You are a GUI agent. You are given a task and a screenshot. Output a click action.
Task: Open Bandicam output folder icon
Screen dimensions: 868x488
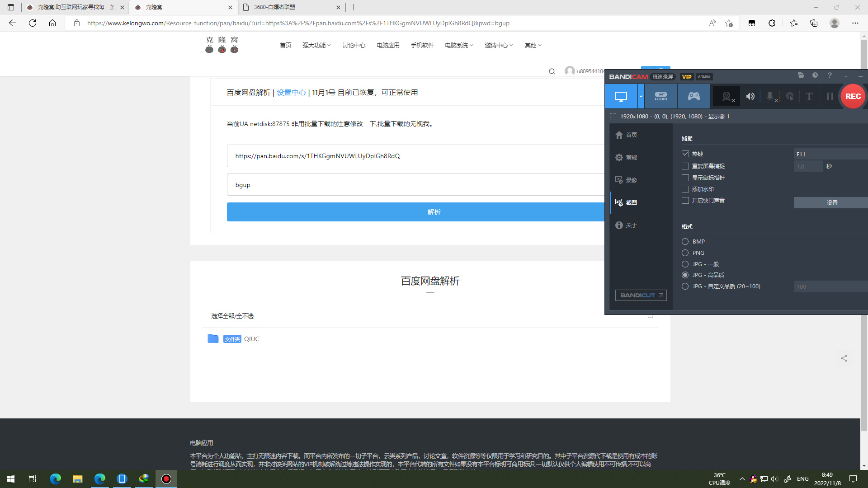801,75
